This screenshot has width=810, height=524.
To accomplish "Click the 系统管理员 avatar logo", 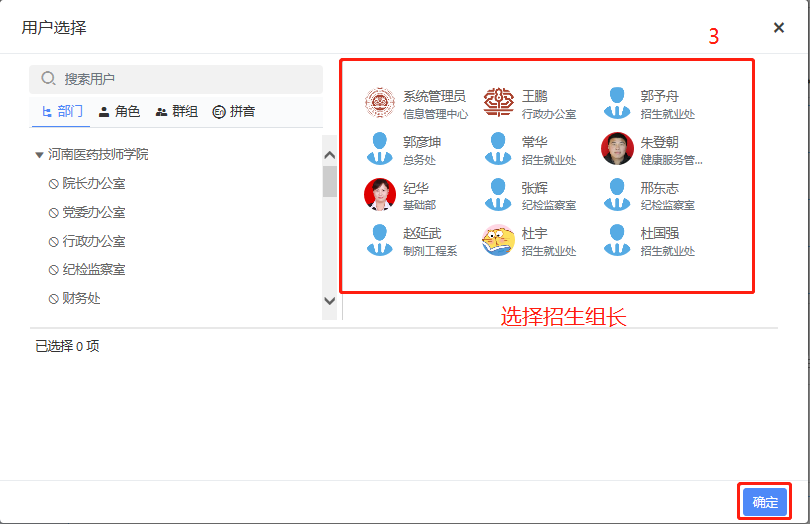I will click(380, 103).
